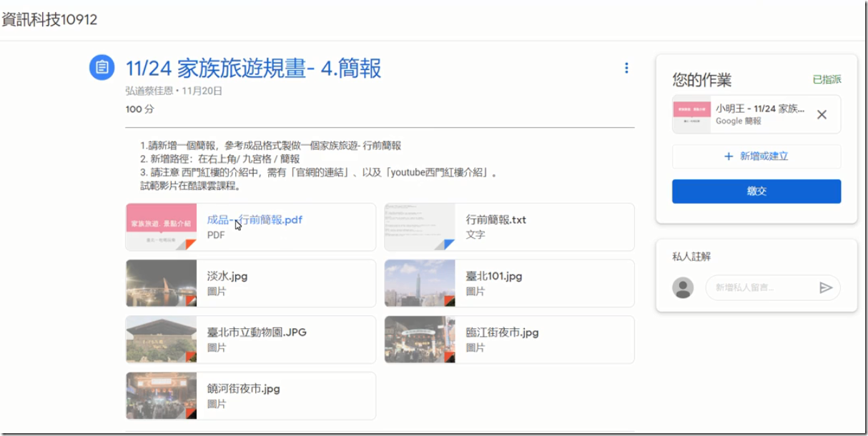The image size is (868, 436).
Task: Open the 臺北市立動物園.JPG thumbnail
Action: 161,340
